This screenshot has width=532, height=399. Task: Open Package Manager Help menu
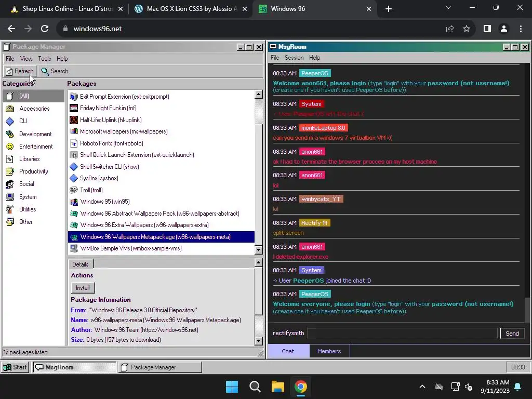coord(62,59)
